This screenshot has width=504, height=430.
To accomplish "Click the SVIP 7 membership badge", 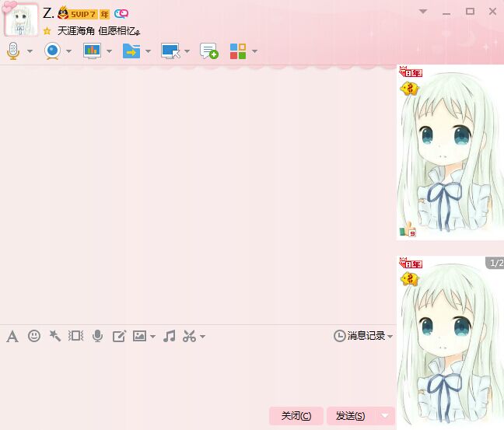I will point(77,14).
